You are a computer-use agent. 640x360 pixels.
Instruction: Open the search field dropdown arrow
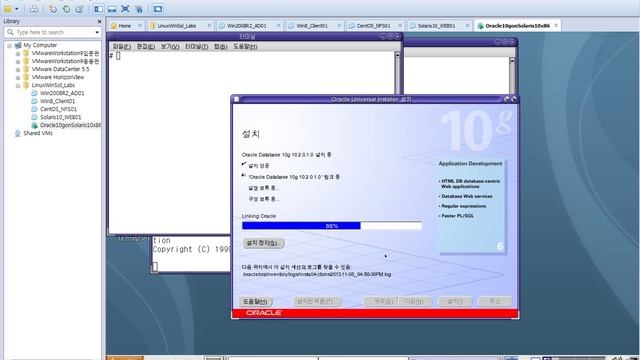click(97, 32)
